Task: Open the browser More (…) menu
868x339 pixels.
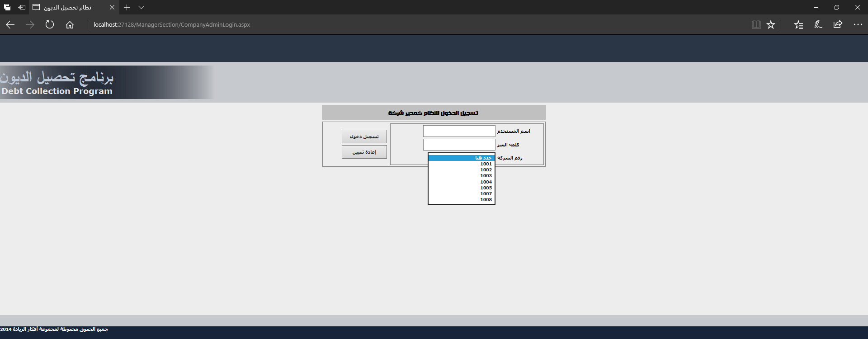Action: (858, 25)
